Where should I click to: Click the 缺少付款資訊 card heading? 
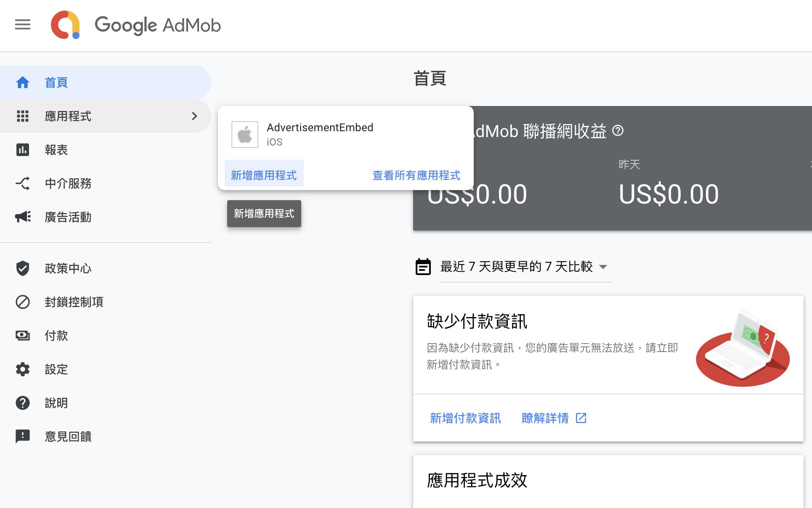tap(477, 321)
